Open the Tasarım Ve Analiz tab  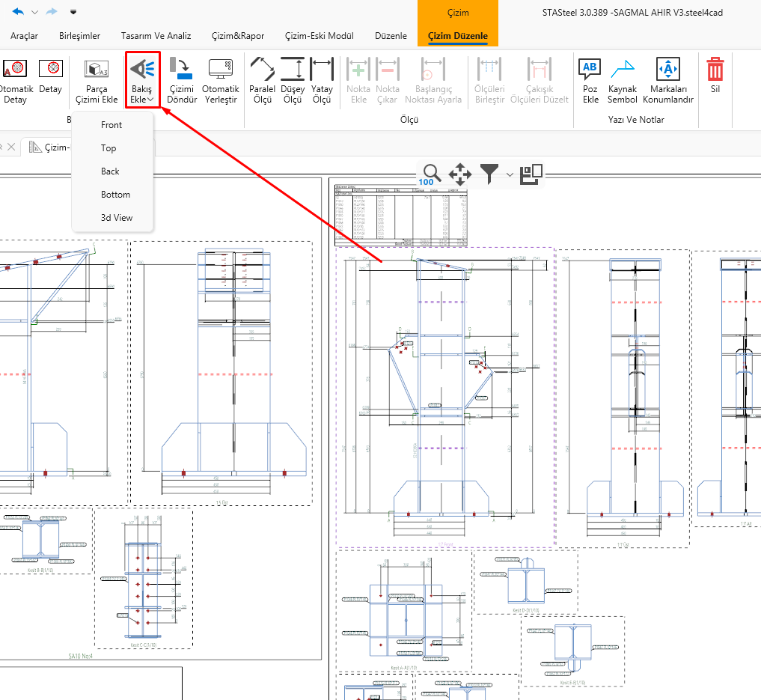156,36
